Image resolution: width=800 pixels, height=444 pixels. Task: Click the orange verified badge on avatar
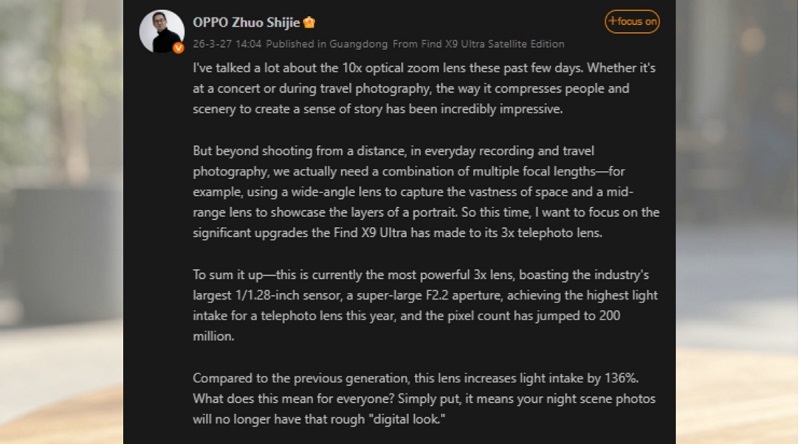tap(177, 47)
